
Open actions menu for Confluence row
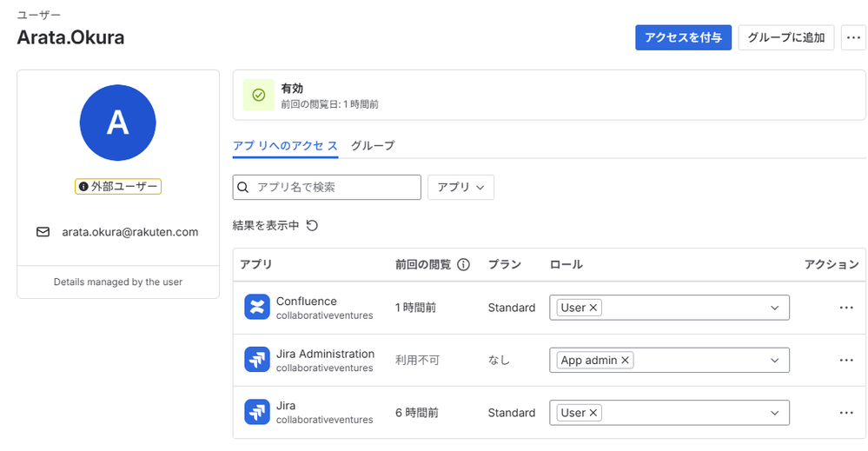(x=846, y=308)
